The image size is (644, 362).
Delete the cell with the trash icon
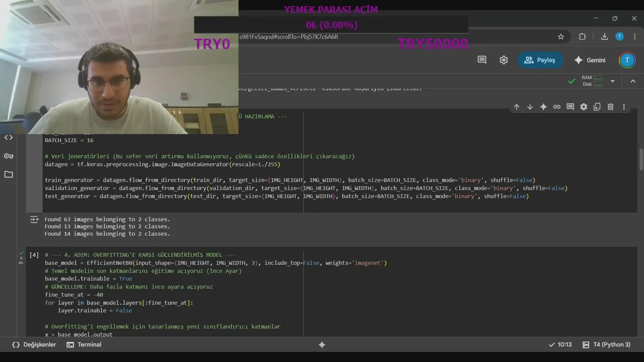[x=610, y=107]
